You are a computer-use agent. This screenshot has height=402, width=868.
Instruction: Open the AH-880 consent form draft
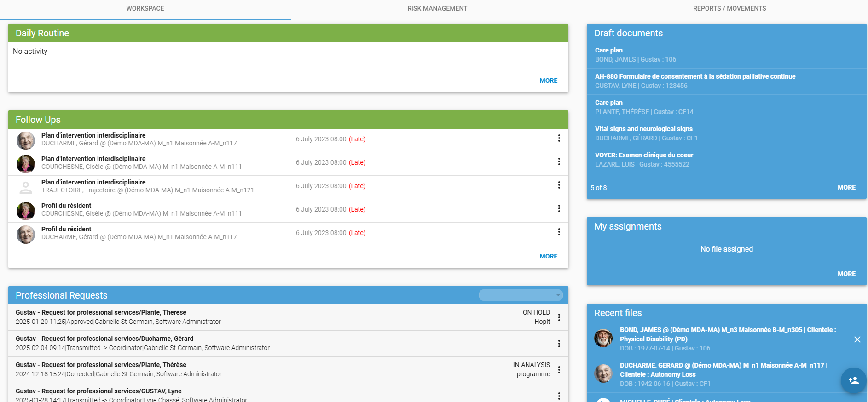pyautogui.click(x=694, y=77)
